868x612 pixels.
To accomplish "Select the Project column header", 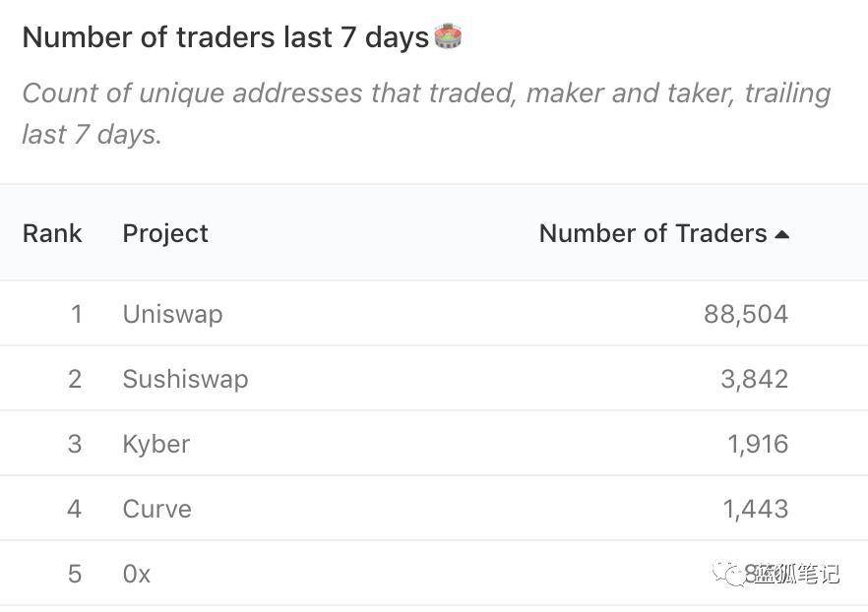I will [x=165, y=233].
